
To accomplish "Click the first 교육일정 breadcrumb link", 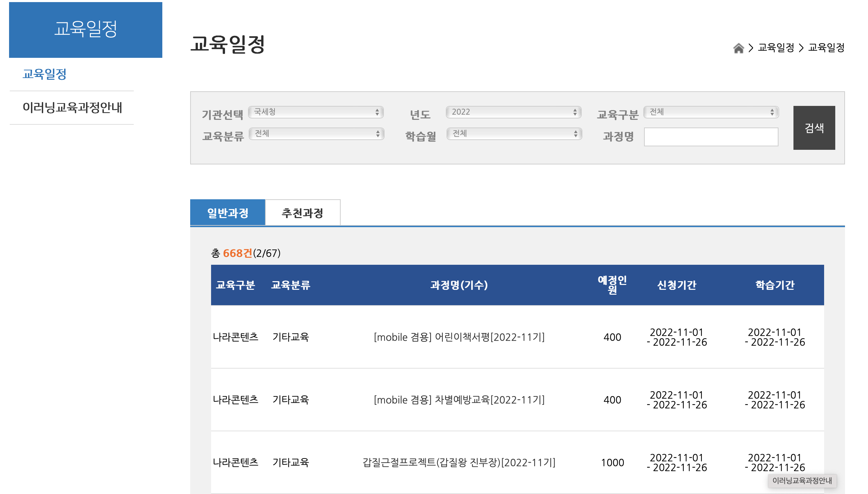I will pos(776,48).
